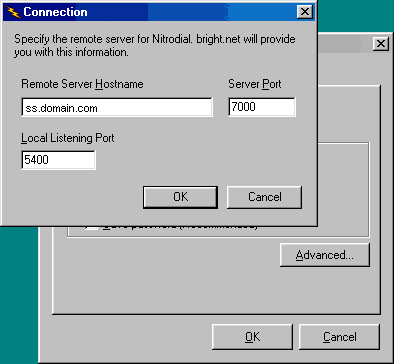Image resolution: width=394 pixels, height=364 pixels.
Task: Close the background dialog using its X button
Action: pos(381,44)
